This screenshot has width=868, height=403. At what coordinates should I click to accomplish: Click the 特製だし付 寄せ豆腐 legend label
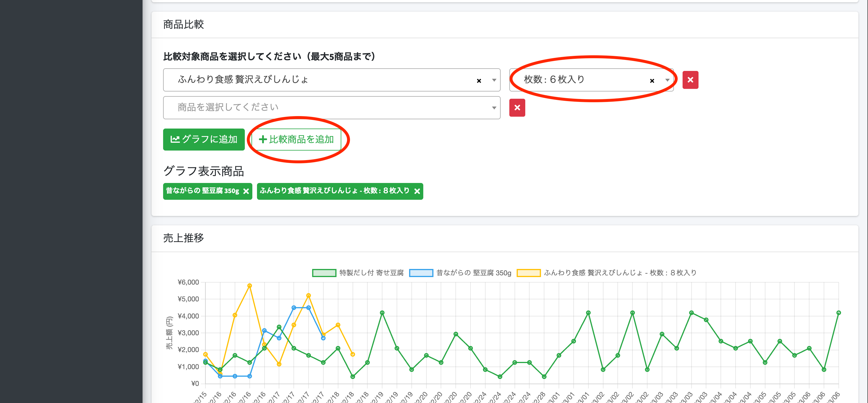click(x=372, y=273)
